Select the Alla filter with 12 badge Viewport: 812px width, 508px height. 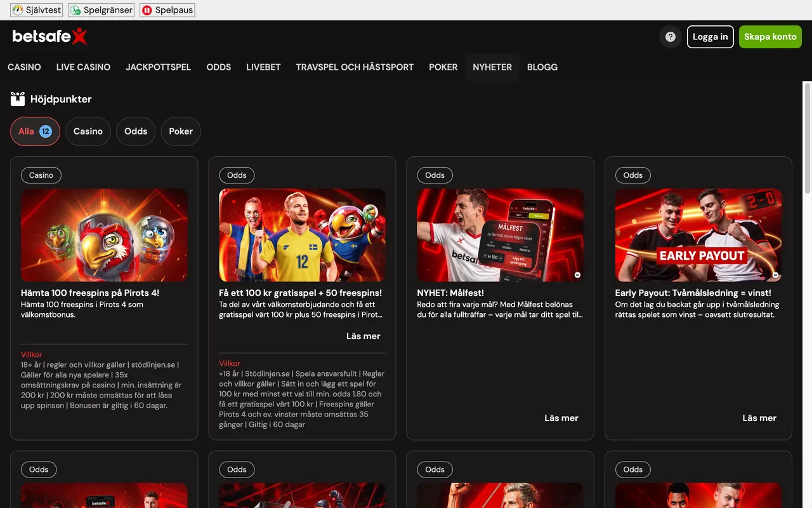point(35,131)
